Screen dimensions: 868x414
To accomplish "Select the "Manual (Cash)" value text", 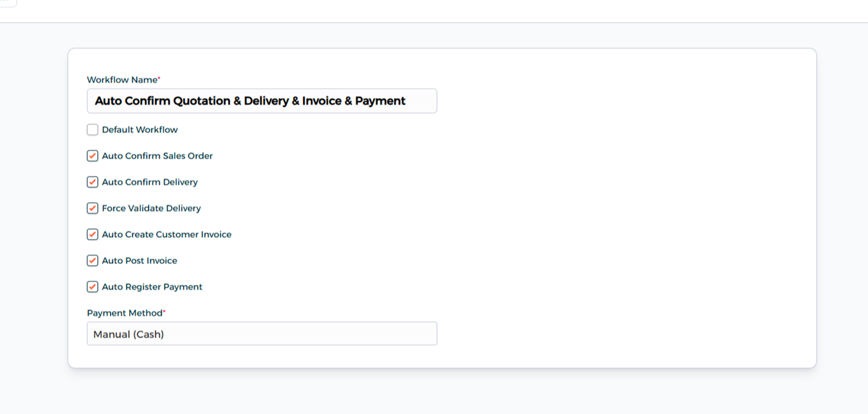I will pos(128,334).
